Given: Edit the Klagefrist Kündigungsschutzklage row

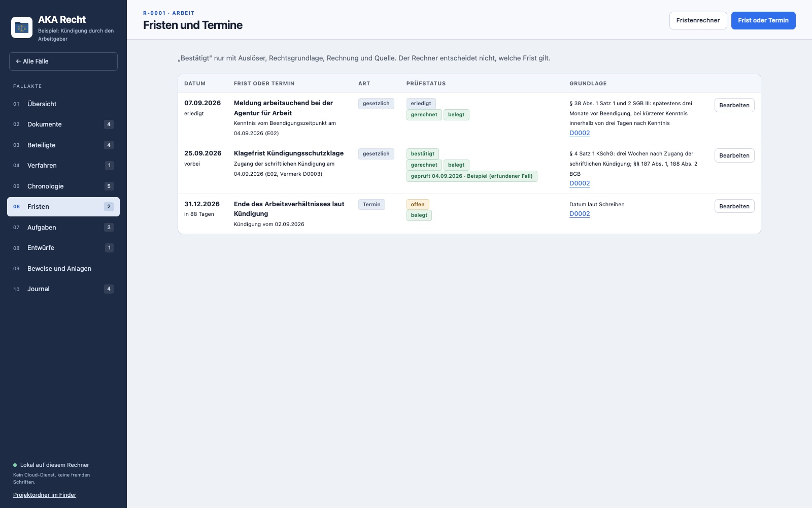Looking at the screenshot, I should tap(734, 155).
